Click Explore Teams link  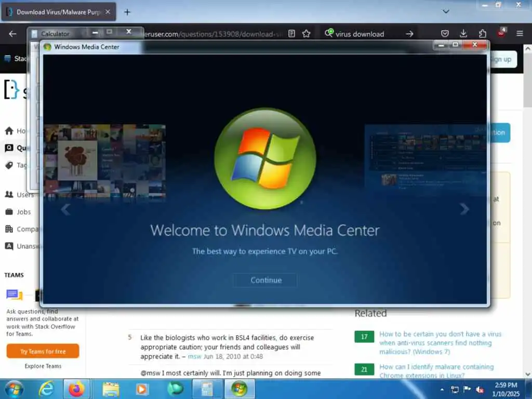coord(43,366)
